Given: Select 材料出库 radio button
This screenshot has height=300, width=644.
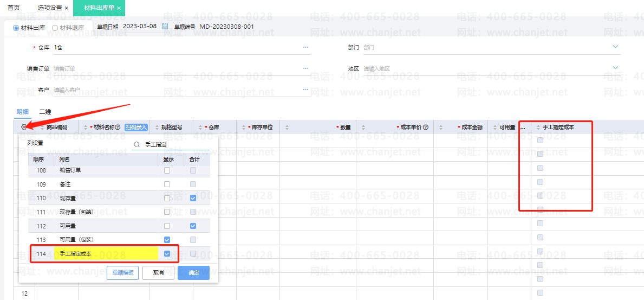Looking at the screenshot, I should [16, 28].
